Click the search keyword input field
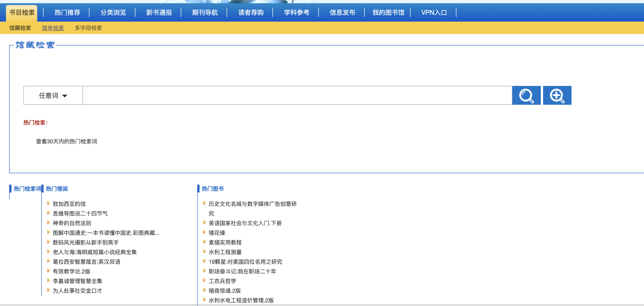The height and width of the screenshot is (306, 644). click(297, 95)
